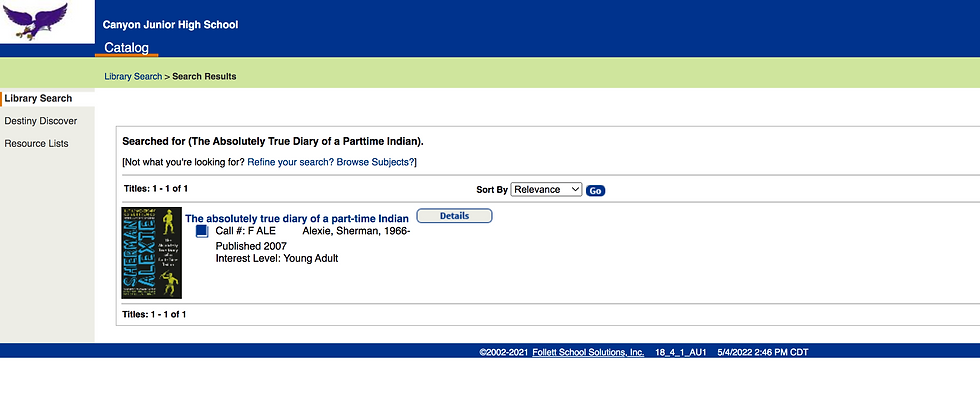This screenshot has width=980, height=413.
Task: Click the blue book icon beside Call #
Action: (x=202, y=232)
